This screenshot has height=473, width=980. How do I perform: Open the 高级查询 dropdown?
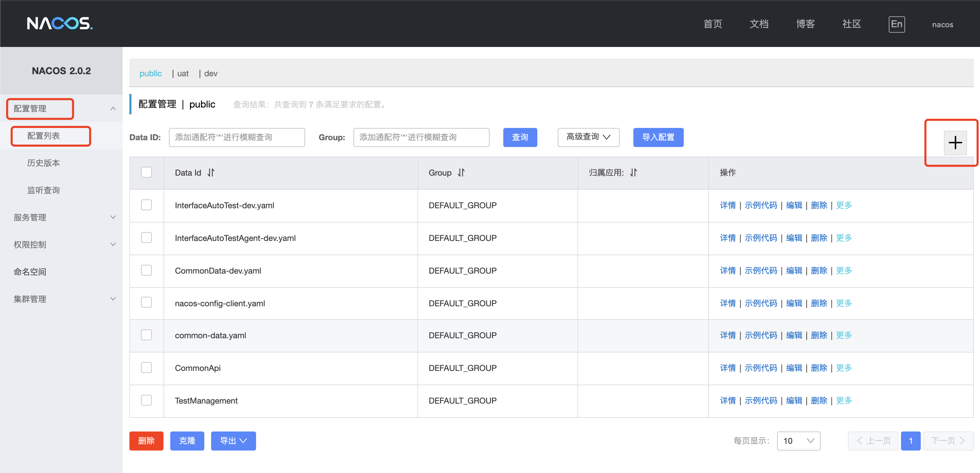[x=588, y=137]
